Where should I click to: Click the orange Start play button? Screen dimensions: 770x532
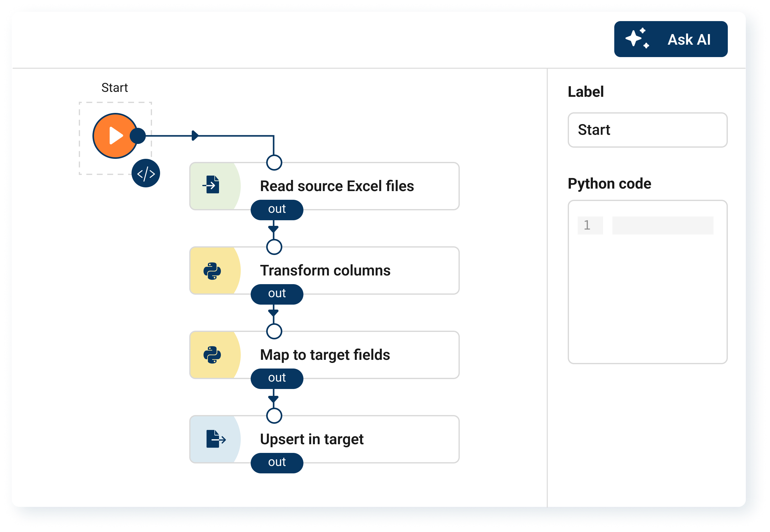[x=115, y=136]
